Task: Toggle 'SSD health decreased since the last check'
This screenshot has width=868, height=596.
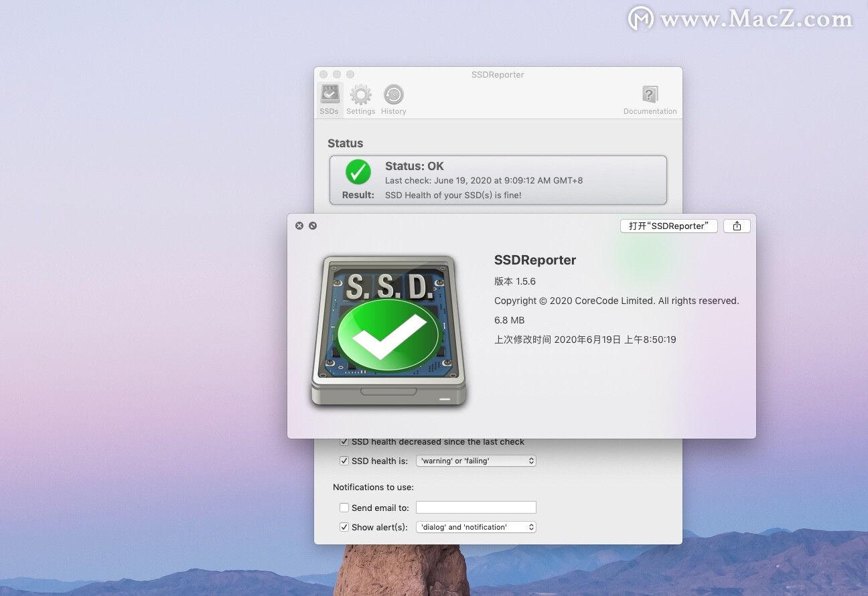Action: [344, 442]
